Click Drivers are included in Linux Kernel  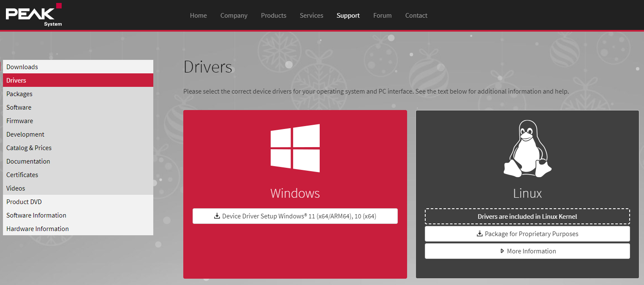pyautogui.click(x=527, y=216)
